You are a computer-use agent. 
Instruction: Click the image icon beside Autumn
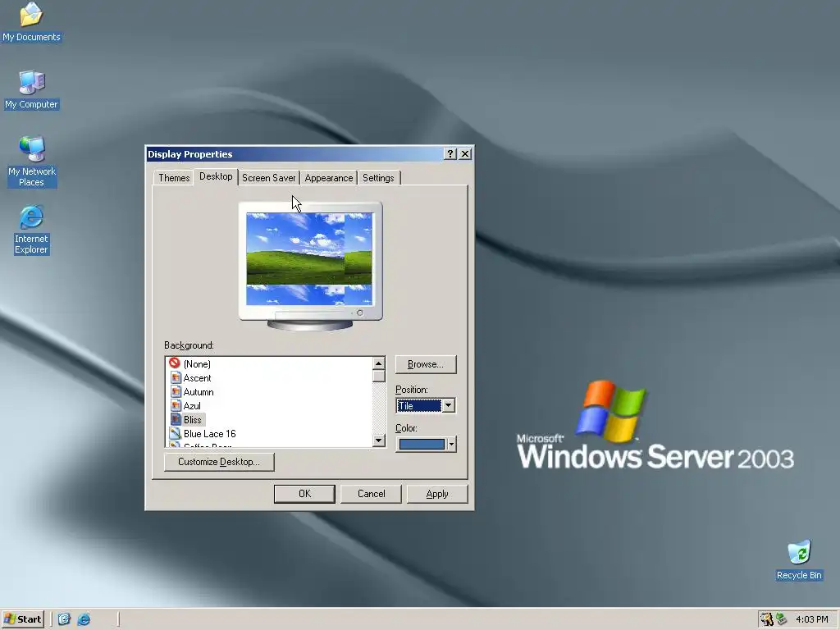(176, 391)
